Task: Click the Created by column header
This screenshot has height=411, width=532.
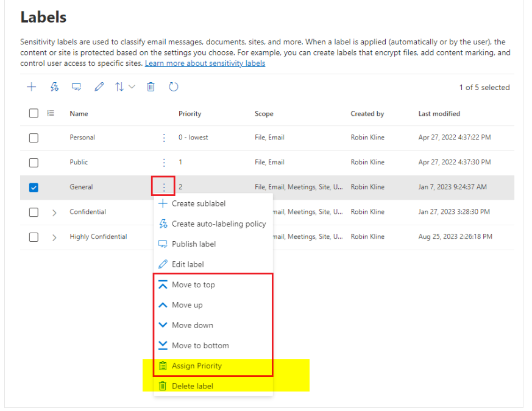Action: [x=367, y=114]
